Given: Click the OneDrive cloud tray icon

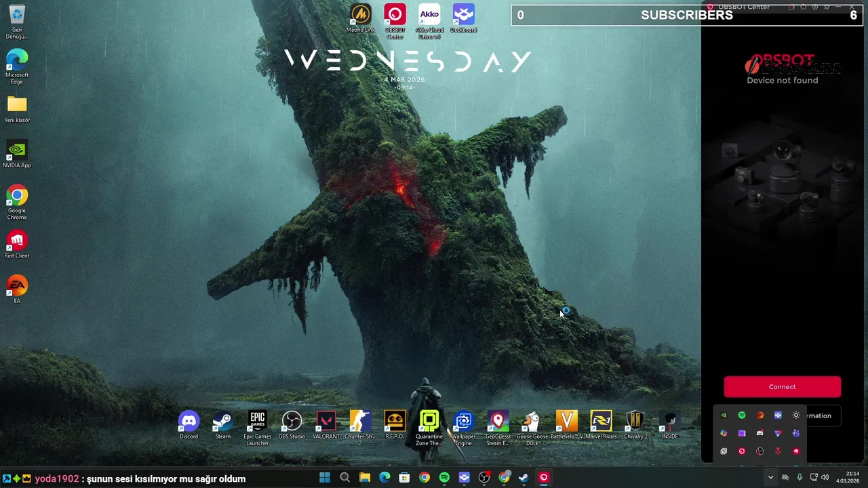Looking at the screenshot, I should tap(785, 478).
